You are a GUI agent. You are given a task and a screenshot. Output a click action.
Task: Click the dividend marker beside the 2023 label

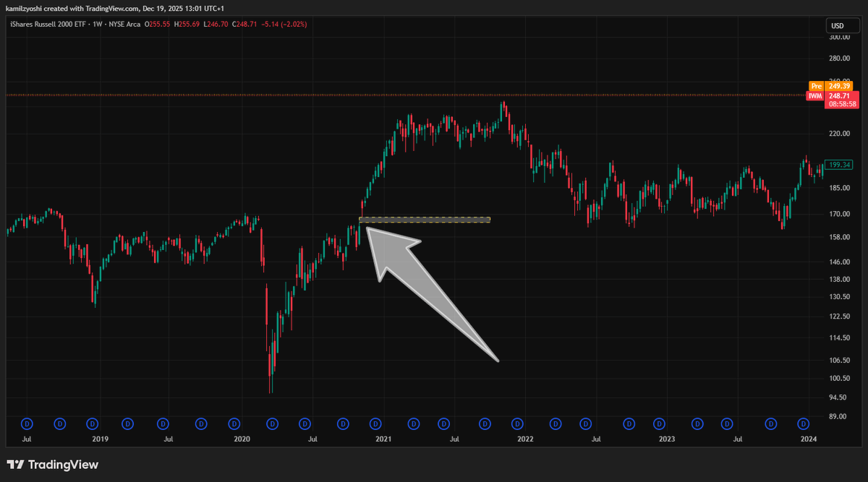[x=660, y=423]
